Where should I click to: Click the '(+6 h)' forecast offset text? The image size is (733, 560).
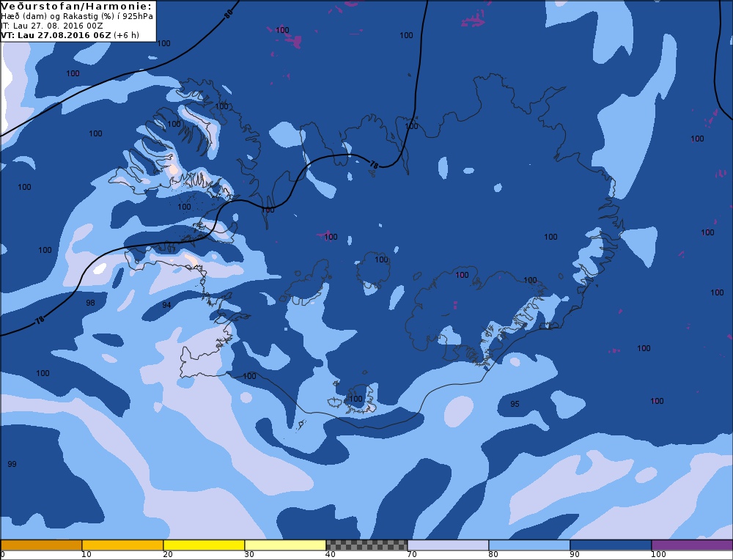[126, 35]
